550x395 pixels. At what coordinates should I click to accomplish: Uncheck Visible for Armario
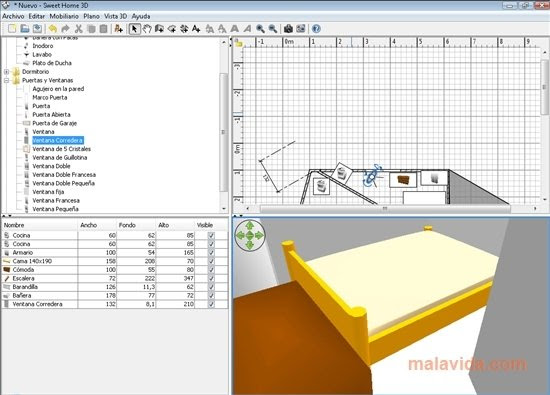(x=211, y=253)
